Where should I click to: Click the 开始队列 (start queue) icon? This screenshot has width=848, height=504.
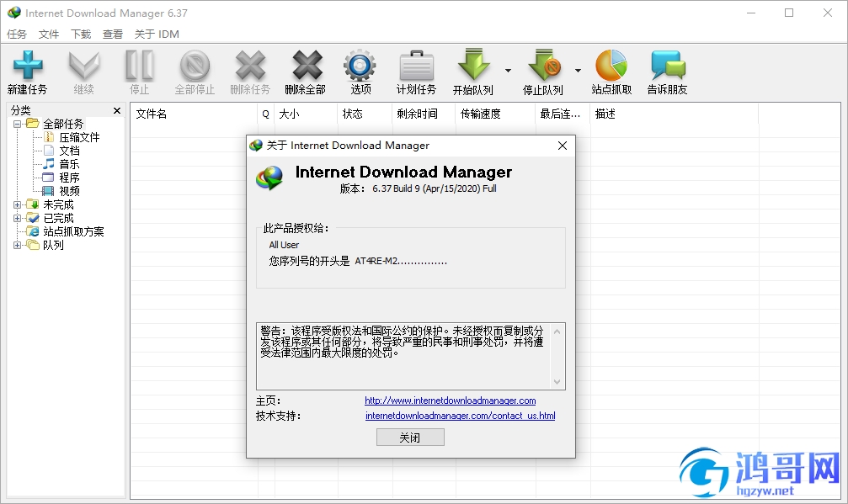pyautogui.click(x=474, y=66)
